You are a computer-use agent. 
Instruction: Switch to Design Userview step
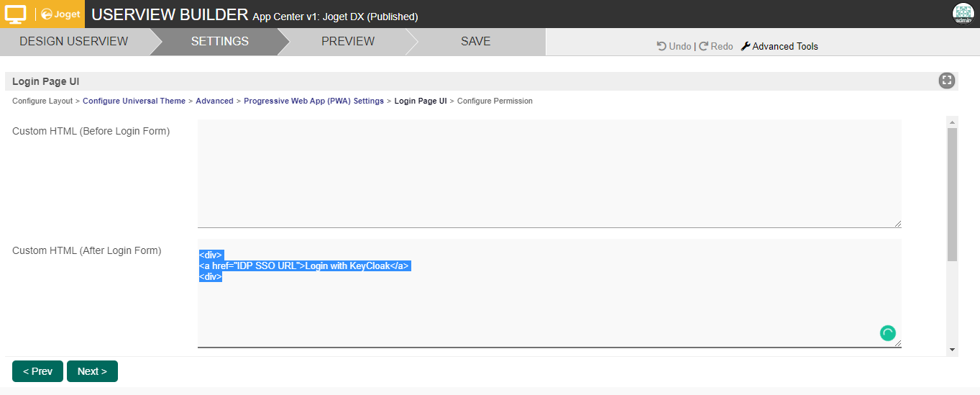click(x=73, y=42)
